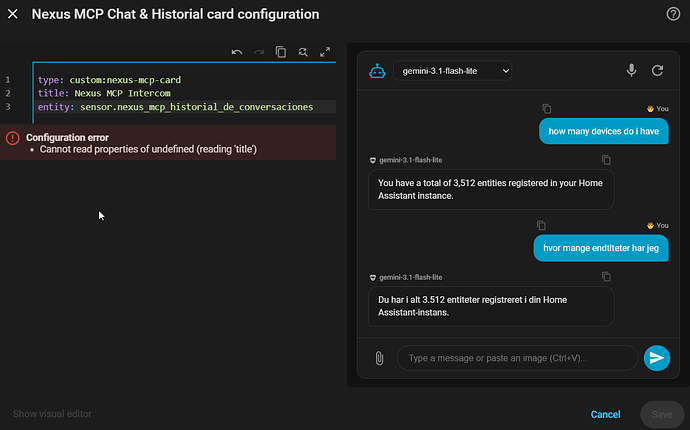Expand the code editor to fullscreen
Viewport: 690px width, 430px height.
325,52
